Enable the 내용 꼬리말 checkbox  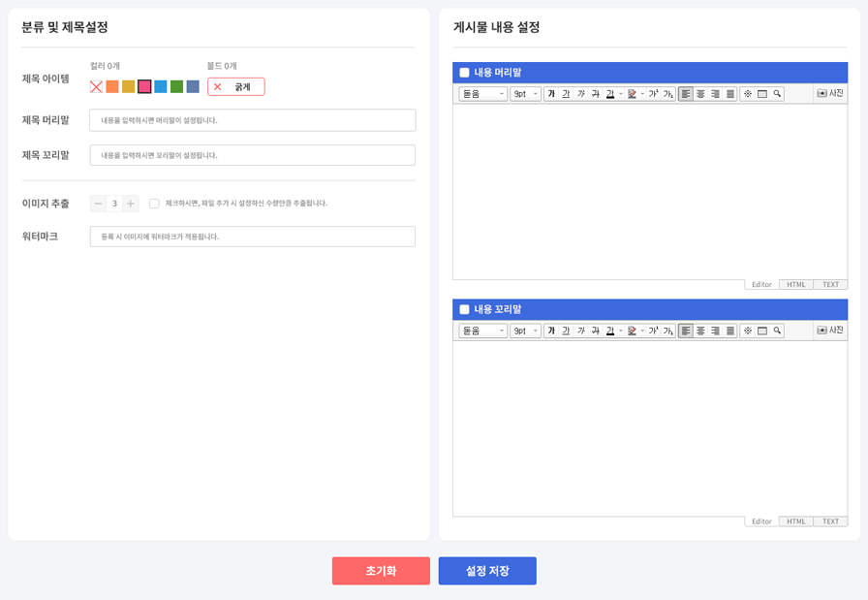[x=465, y=309]
